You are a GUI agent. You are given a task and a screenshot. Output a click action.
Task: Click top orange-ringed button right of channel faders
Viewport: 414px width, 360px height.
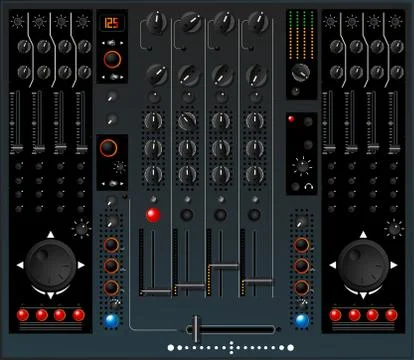(302, 245)
